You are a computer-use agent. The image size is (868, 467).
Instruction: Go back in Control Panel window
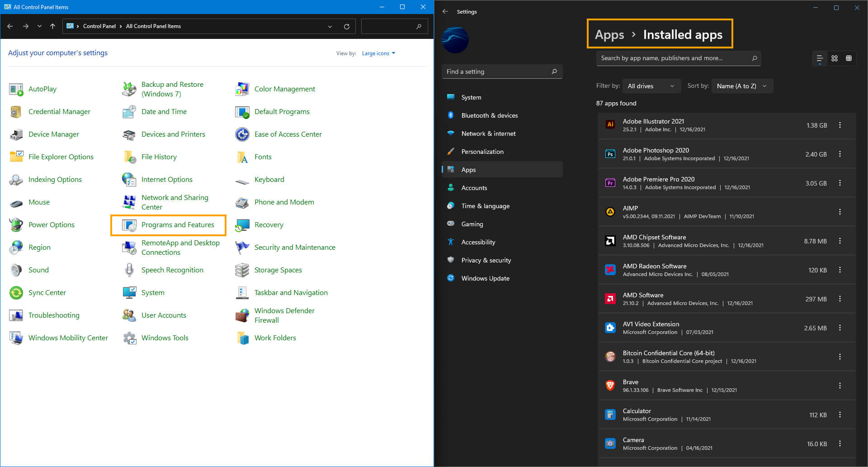click(x=10, y=26)
